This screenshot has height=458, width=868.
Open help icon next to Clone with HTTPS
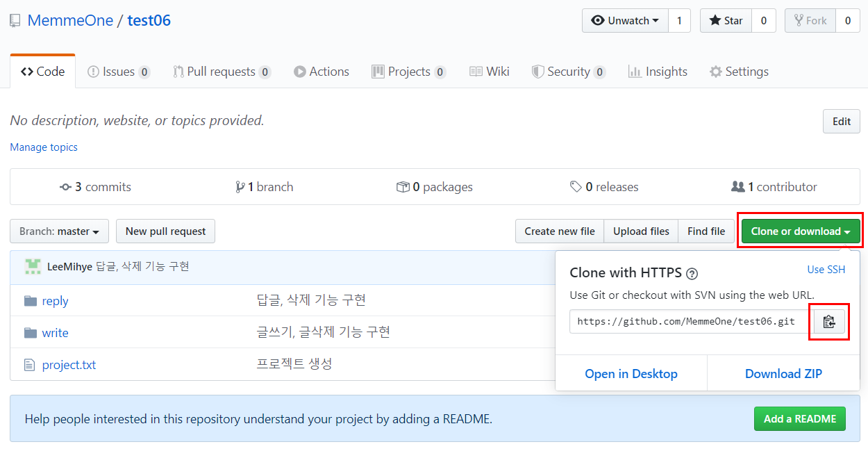point(692,274)
